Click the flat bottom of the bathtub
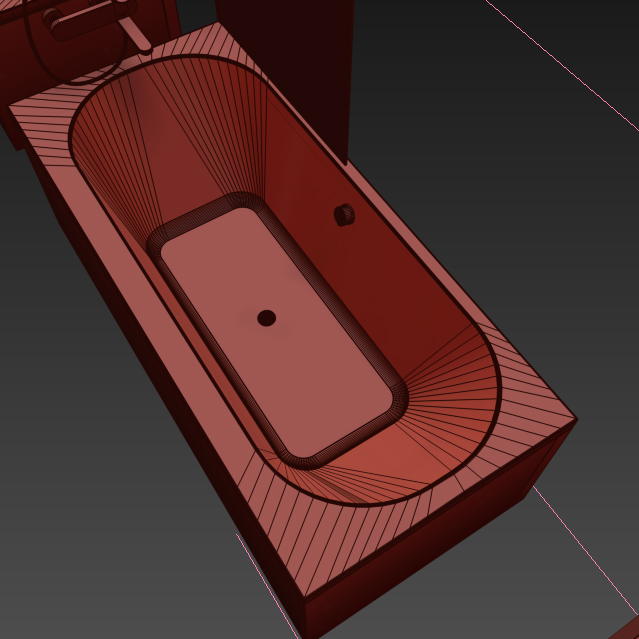 (x=280, y=330)
